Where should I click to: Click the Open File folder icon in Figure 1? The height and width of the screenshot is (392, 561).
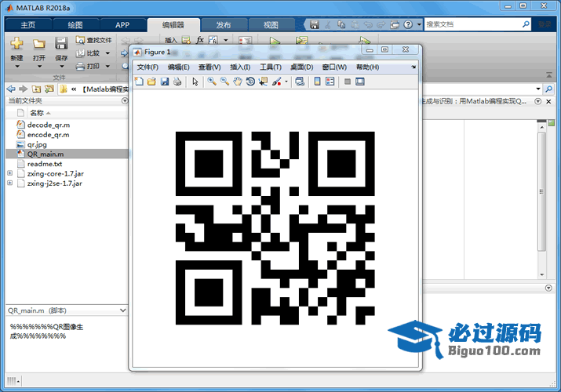(151, 82)
